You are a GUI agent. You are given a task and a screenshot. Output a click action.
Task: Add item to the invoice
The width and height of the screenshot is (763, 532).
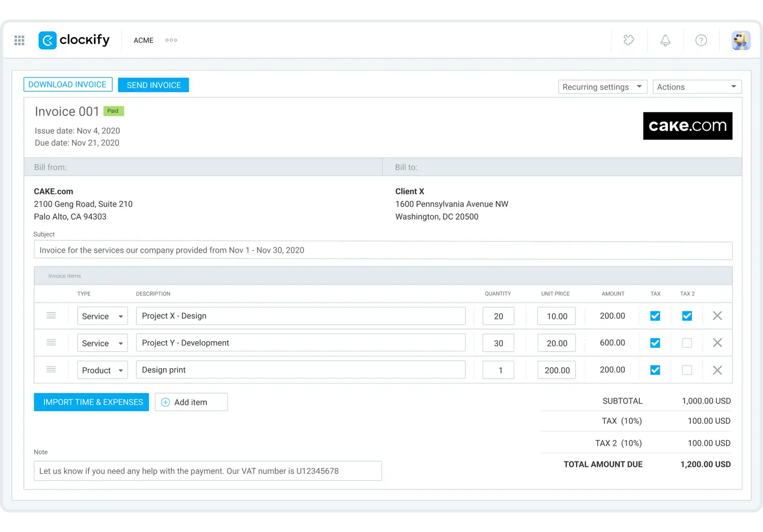click(x=191, y=402)
